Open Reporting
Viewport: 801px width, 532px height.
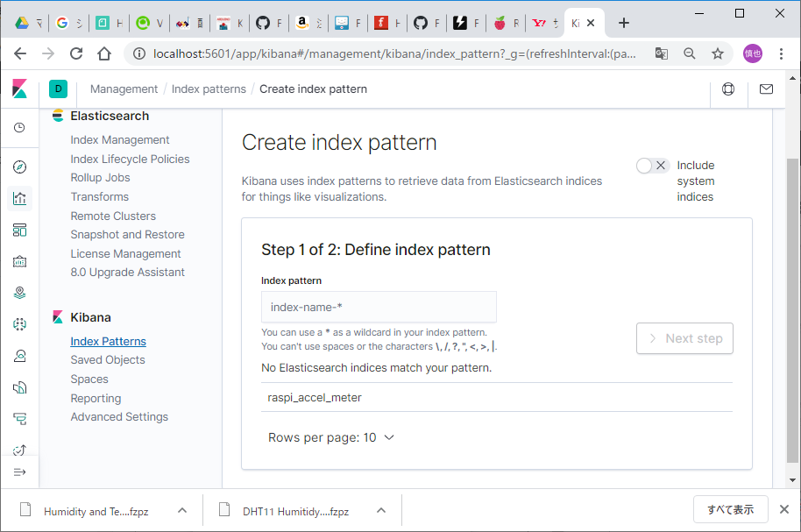point(96,399)
